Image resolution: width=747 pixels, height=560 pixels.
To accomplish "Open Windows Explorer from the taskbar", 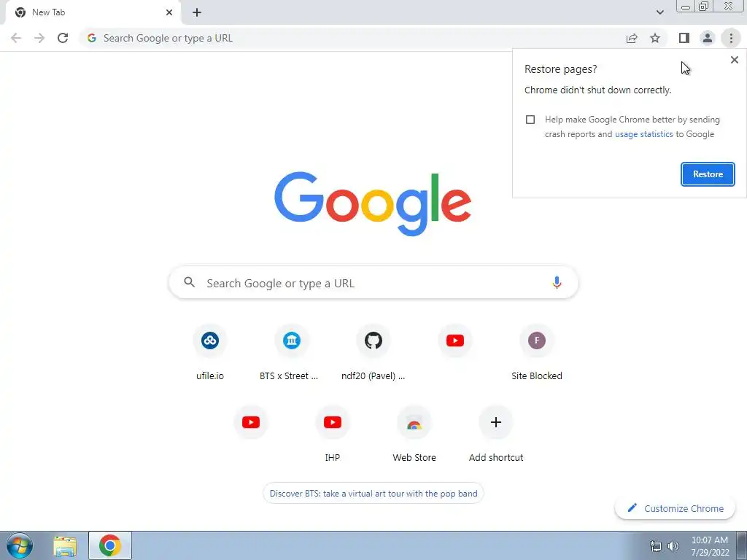I will pos(65,546).
